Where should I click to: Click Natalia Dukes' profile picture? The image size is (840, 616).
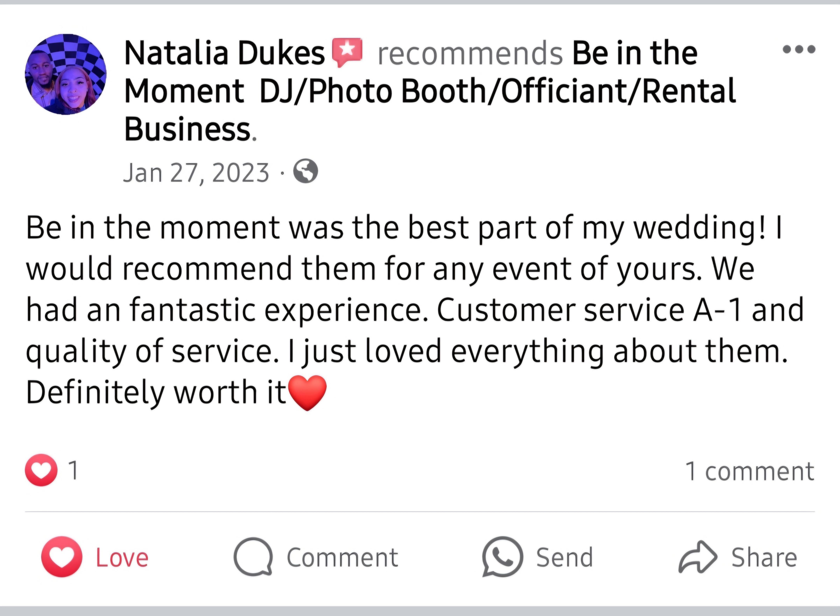pos(66,74)
